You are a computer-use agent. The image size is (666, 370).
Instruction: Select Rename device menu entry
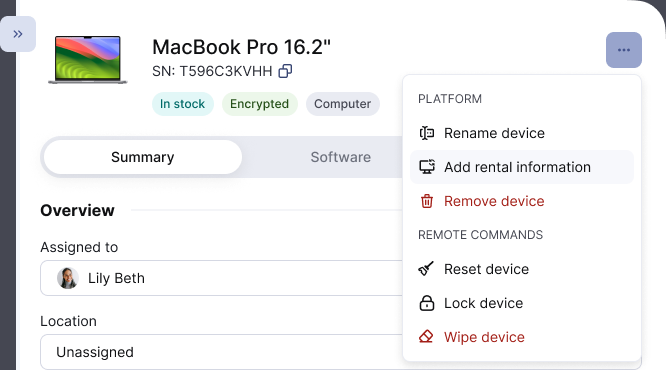click(x=522, y=133)
